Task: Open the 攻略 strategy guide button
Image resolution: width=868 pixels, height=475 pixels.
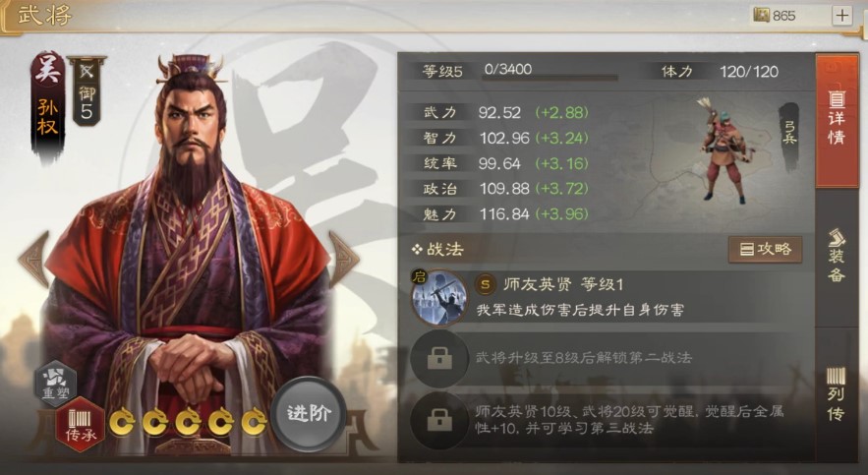Action: [765, 249]
